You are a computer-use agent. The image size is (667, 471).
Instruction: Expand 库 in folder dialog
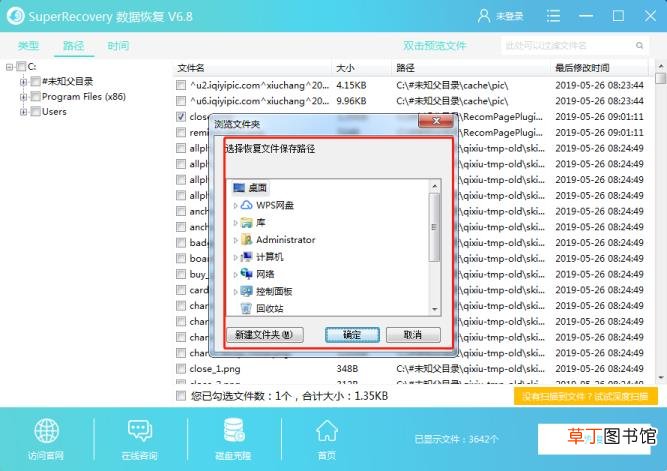tap(235, 223)
